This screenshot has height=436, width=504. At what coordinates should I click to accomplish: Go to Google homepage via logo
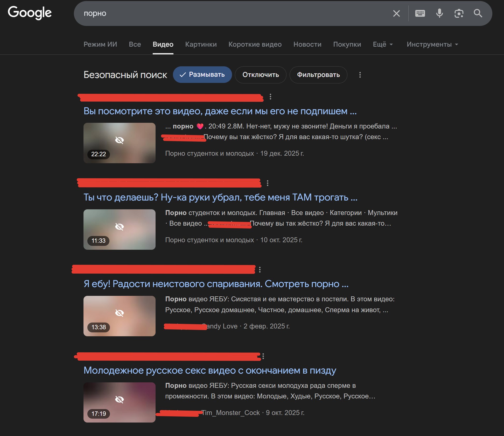tap(30, 13)
